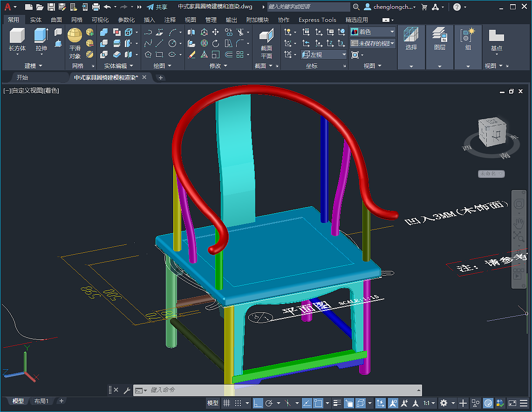Select the rectangle drawing tool

(x=159, y=54)
